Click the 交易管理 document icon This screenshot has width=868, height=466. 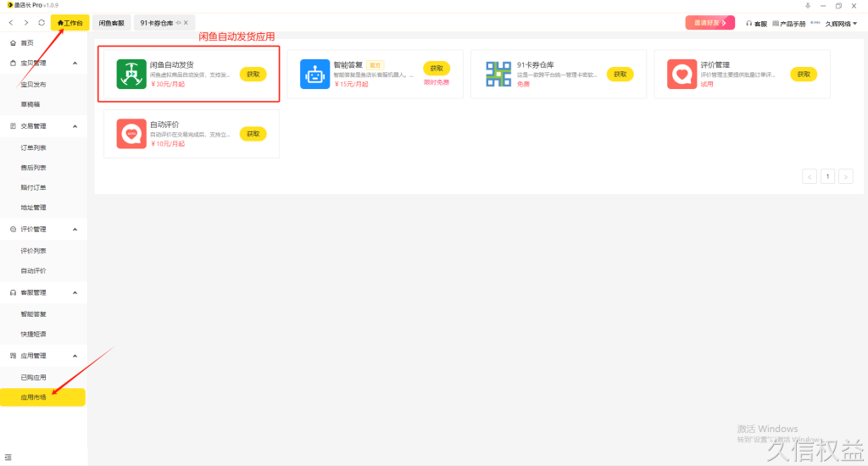14,126
